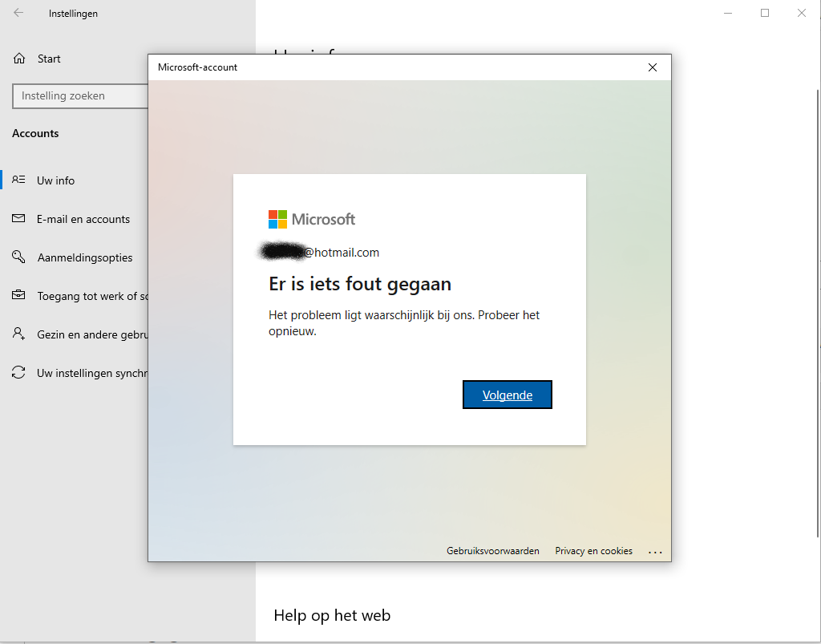The width and height of the screenshot is (821, 644).
Task: Click the Microsoft-account dialog title
Action: pyautogui.click(x=197, y=67)
